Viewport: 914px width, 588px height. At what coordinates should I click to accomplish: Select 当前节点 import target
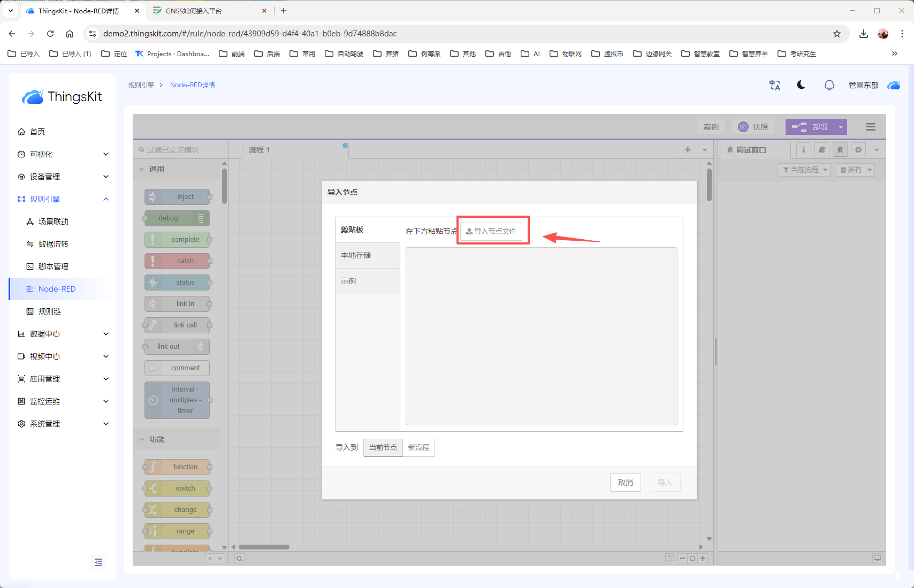click(383, 447)
